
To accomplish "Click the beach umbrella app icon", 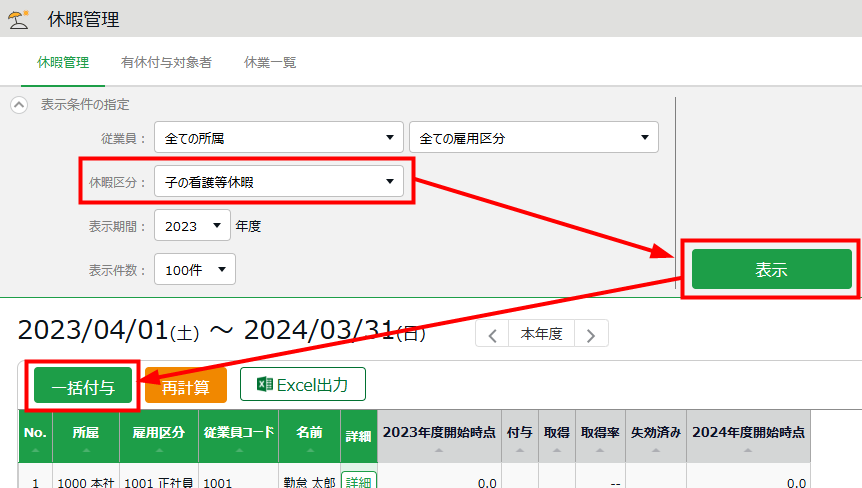I will [18, 18].
